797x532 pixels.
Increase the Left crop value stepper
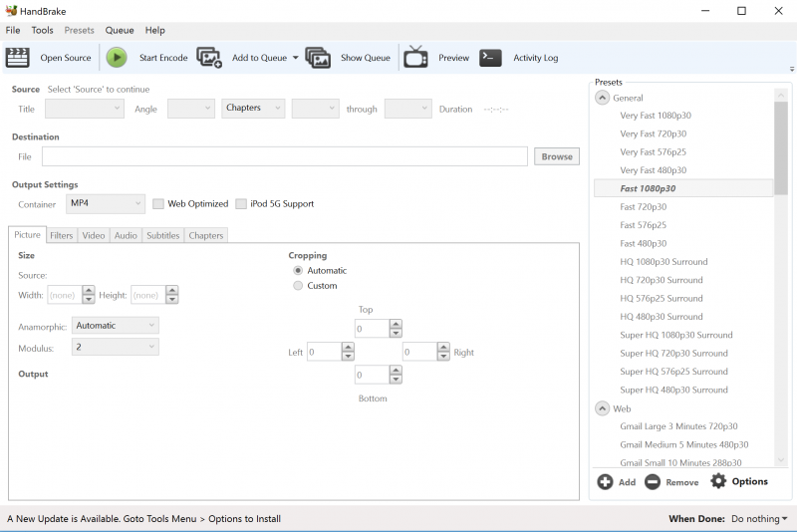(x=348, y=347)
